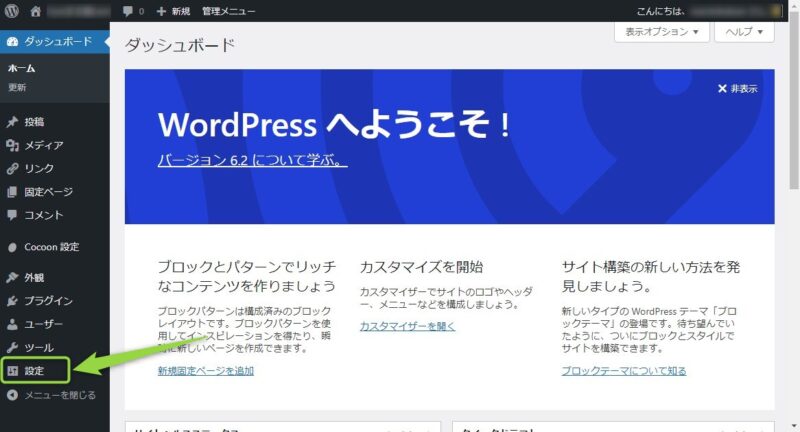This screenshot has height=432, width=800.
Task: Open 表示オプション dropdown
Action: coord(662,32)
